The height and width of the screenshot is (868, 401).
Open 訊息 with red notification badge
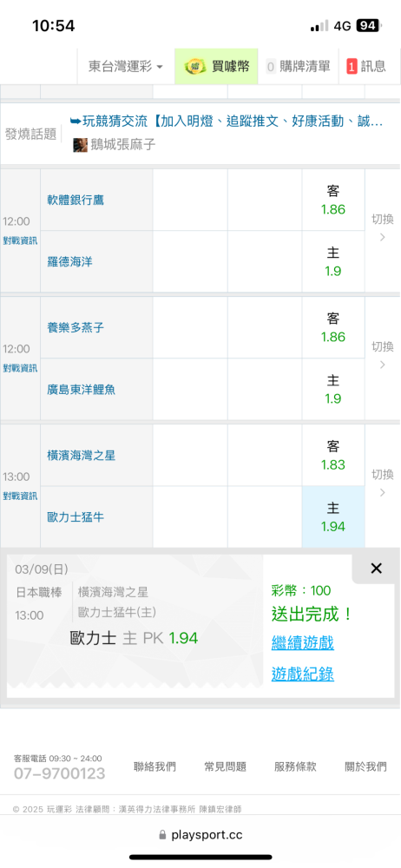coord(366,67)
